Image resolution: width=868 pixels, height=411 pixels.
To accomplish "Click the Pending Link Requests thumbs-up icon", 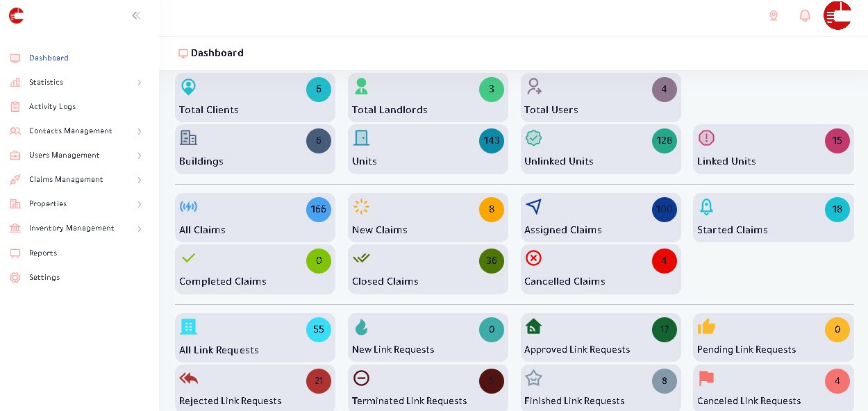I will pyautogui.click(x=706, y=326).
